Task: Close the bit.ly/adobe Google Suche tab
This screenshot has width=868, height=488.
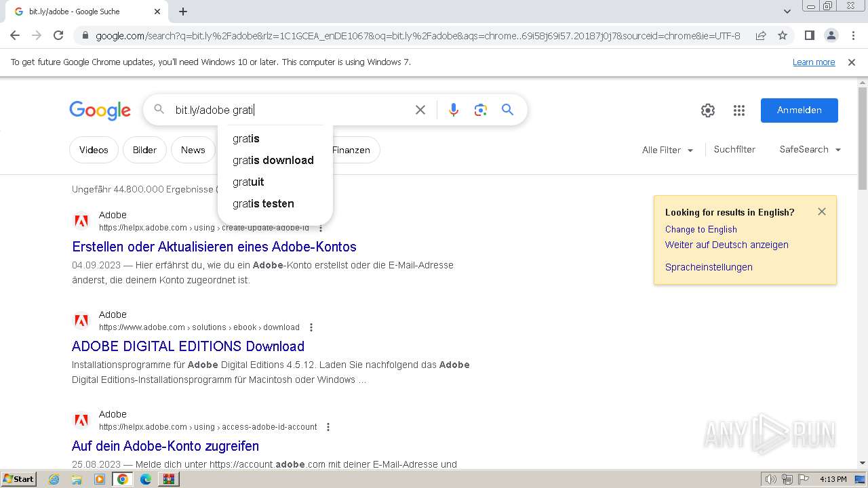Action: [157, 12]
